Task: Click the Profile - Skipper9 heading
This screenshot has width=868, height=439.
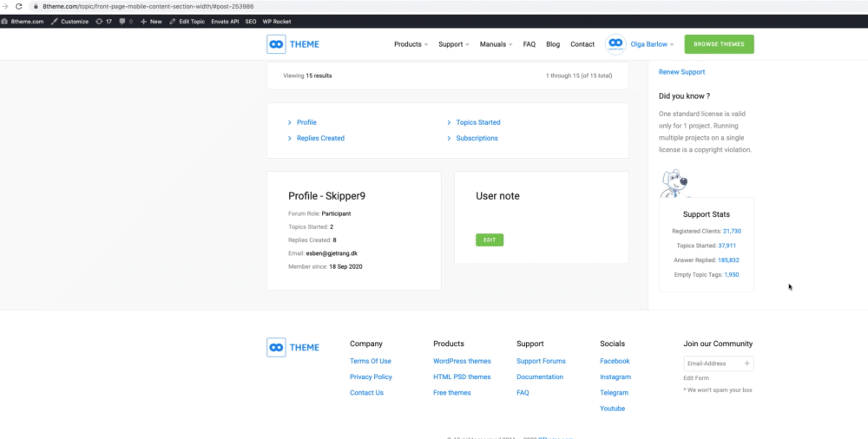Action: (326, 196)
